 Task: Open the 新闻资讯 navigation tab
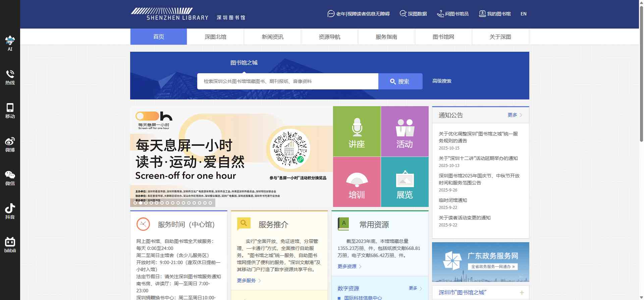pos(272,37)
